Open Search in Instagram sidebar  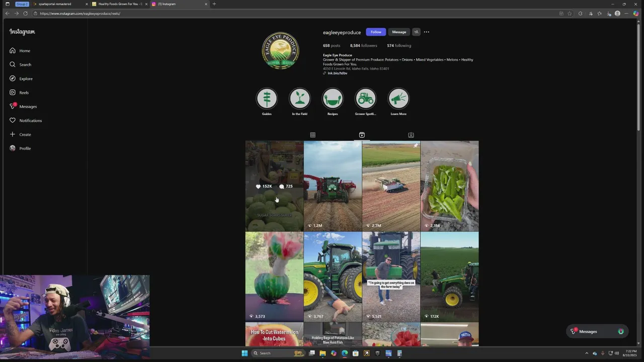[20, 64]
